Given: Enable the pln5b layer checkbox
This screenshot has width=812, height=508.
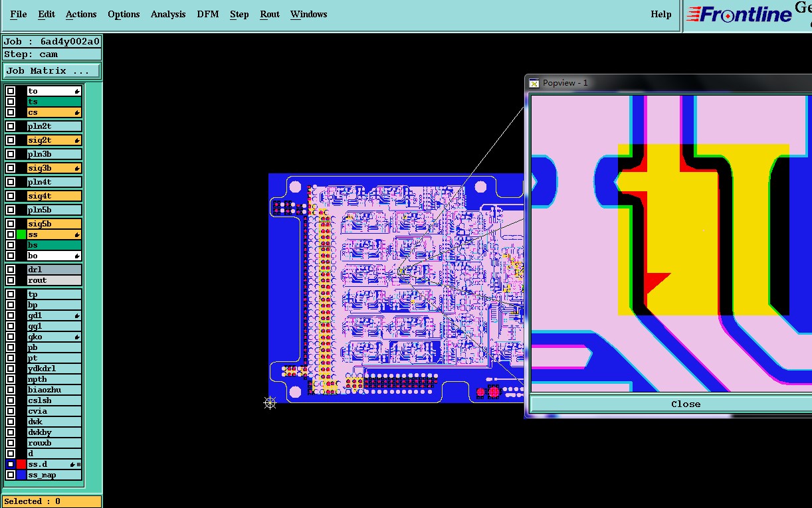Looking at the screenshot, I should [11, 210].
